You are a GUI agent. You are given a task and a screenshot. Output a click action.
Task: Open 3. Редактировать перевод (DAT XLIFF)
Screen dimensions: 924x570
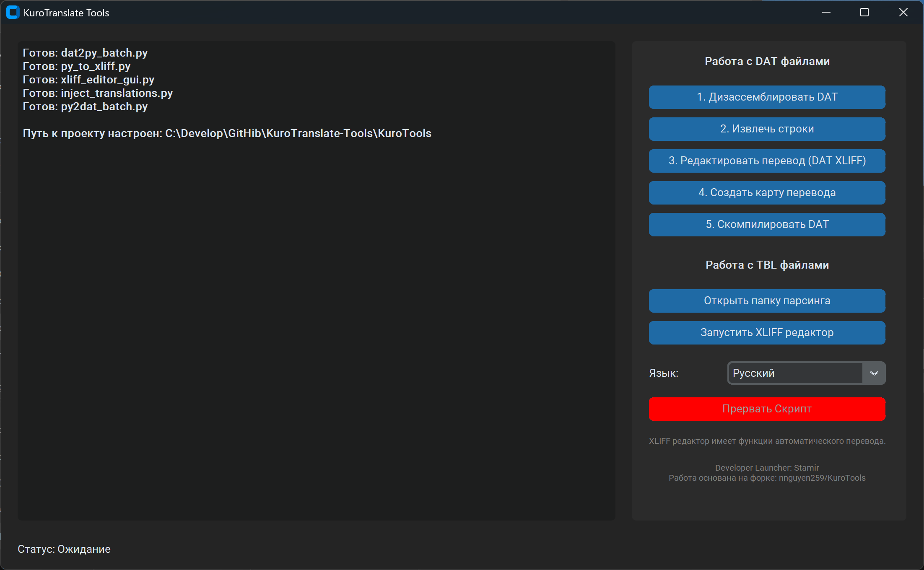coord(767,161)
